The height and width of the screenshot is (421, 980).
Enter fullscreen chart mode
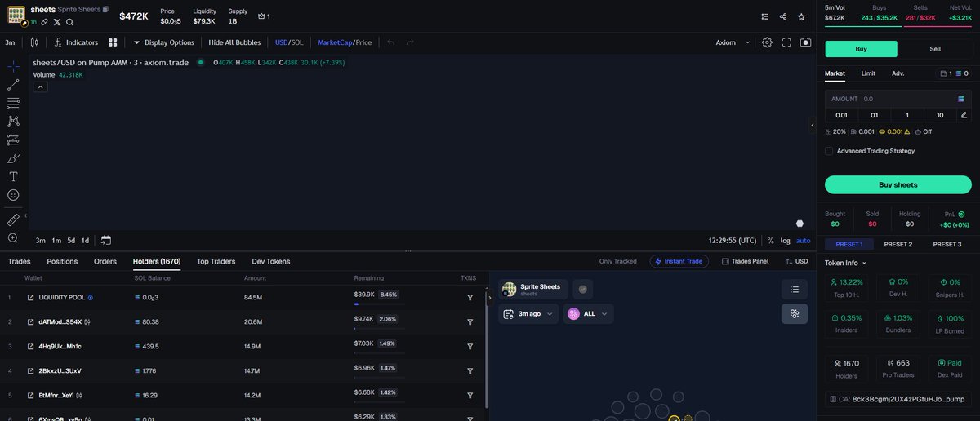pos(786,42)
